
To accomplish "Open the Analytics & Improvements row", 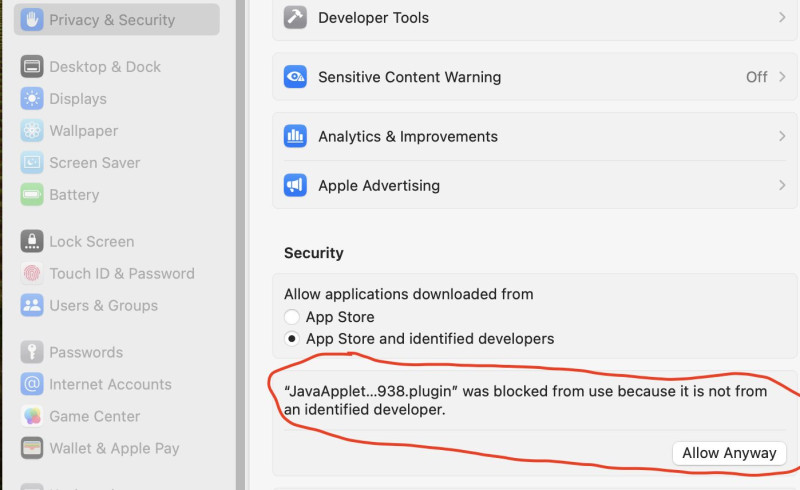I will (535, 136).
